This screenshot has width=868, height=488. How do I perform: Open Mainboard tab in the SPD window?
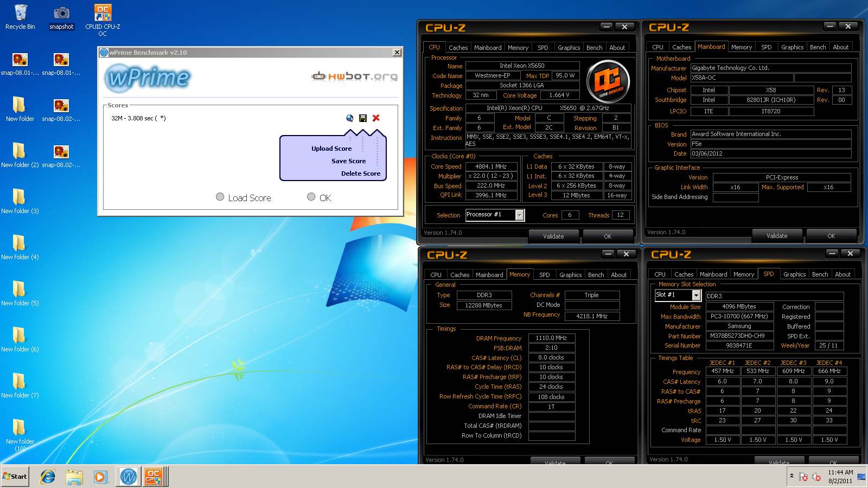coord(713,274)
